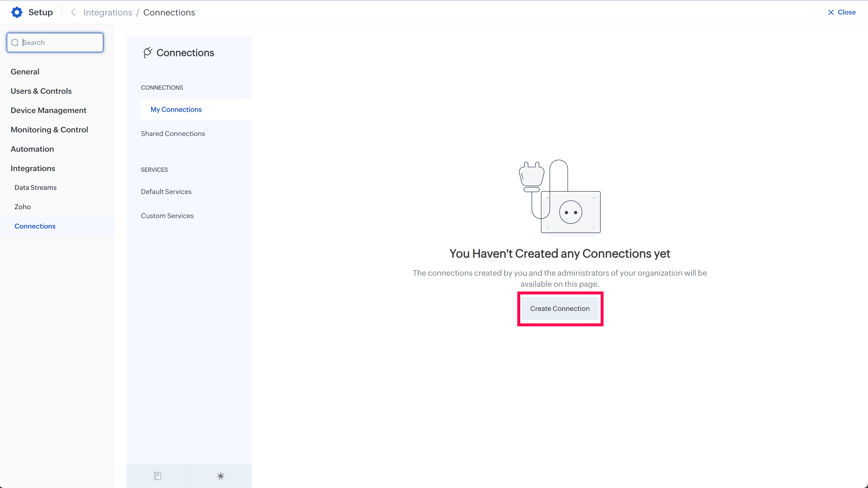
Task: Collapse the Integrations section
Action: click(33, 168)
